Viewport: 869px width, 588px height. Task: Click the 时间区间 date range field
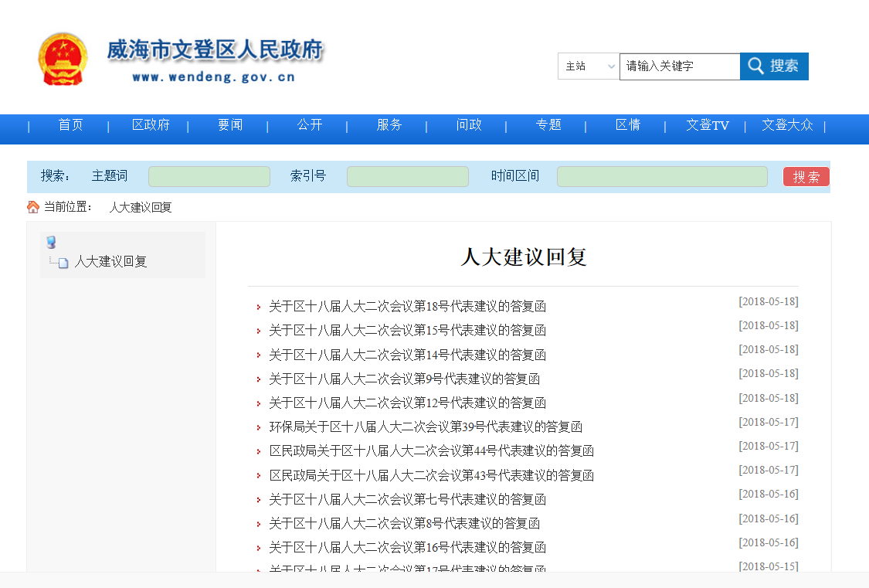[662, 177]
